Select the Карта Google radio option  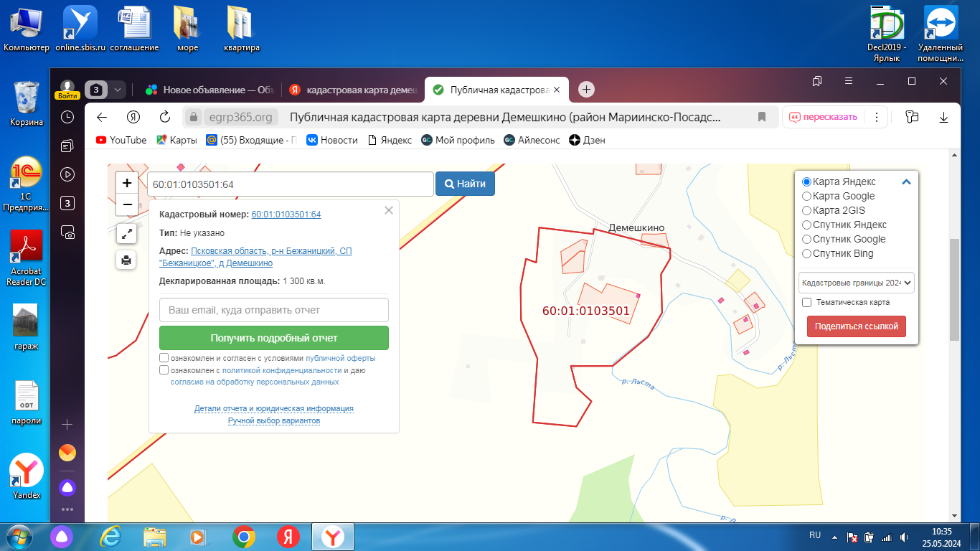click(806, 196)
